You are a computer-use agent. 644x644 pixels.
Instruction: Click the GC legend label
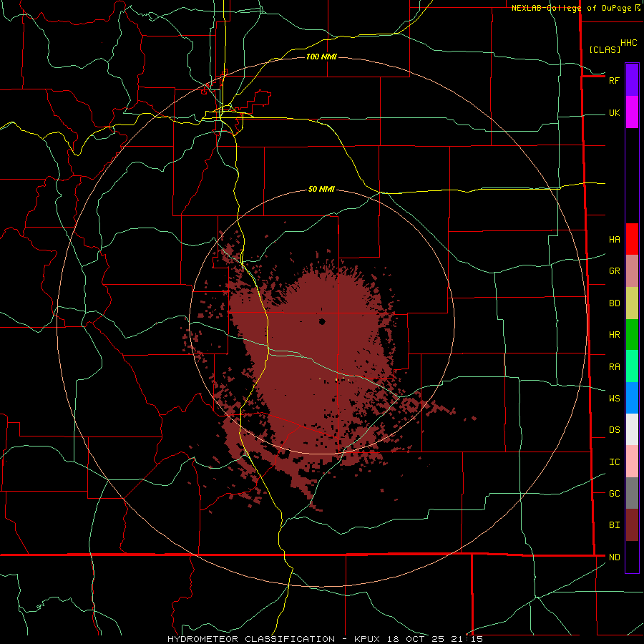click(x=614, y=494)
